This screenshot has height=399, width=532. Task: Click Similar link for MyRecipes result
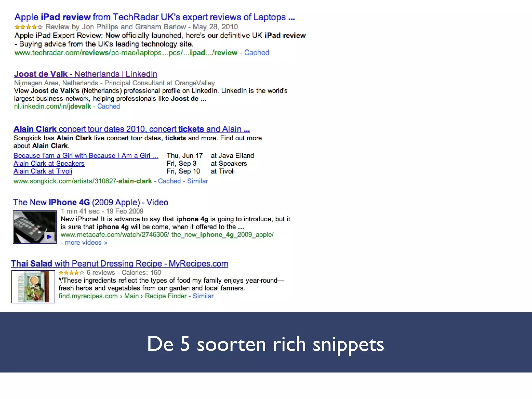coord(203,296)
